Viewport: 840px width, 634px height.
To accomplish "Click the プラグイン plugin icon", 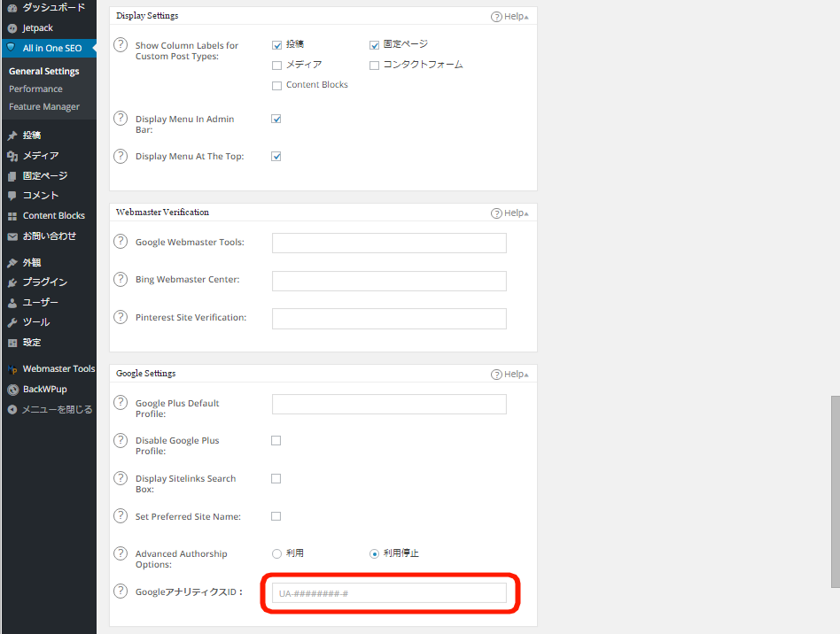I will 12,282.
